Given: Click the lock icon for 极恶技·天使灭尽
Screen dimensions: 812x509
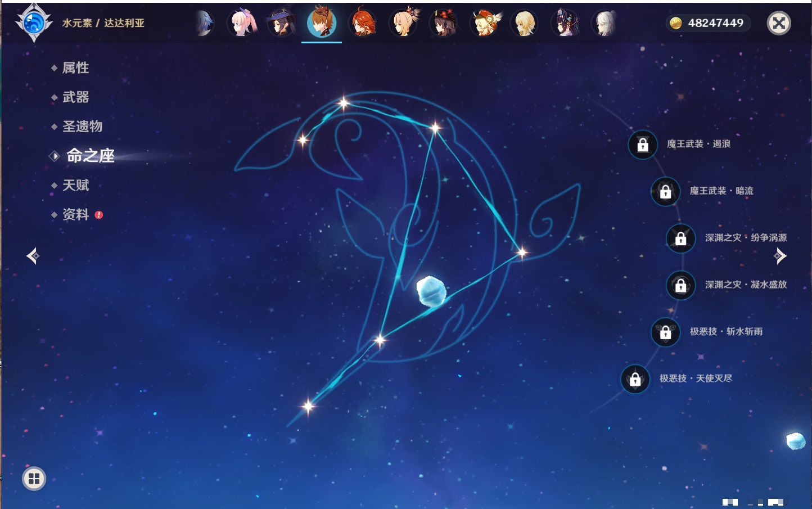Looking at the screenshot, I should point(635,379).
